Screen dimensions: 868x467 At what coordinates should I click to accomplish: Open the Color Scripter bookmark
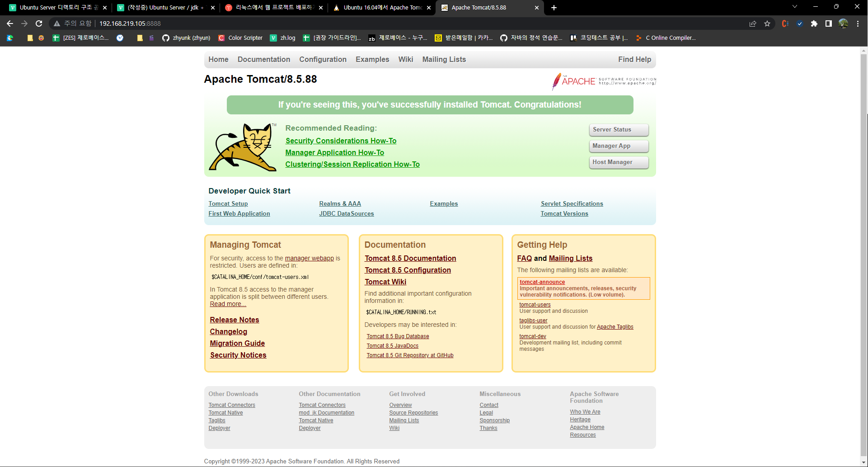point(240,38)
